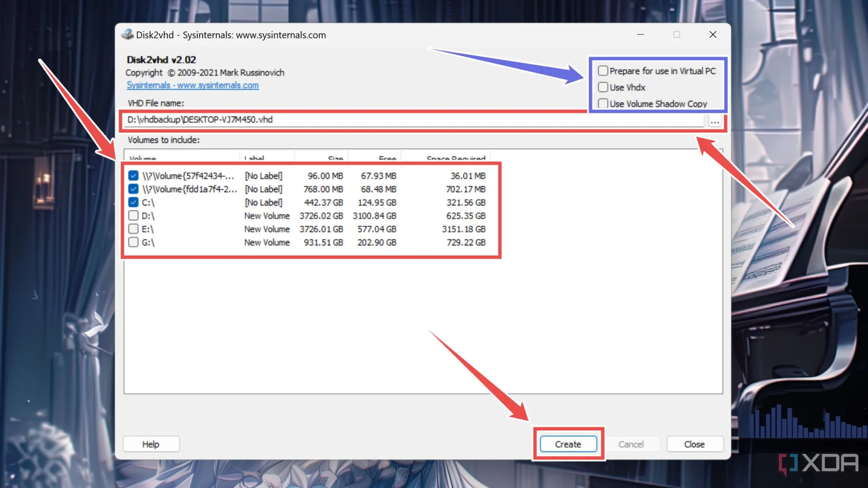Click the Disk2vhd app icon in title bar
This screenshot has height=488, width=868.
tap(127, 34)
